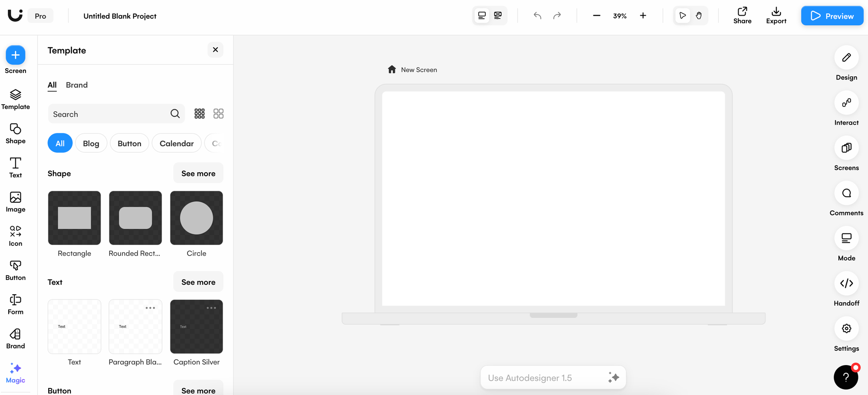Open the Shape tool in sidebar
This screenshot has height=395, width=868.
tap(16, 134)
